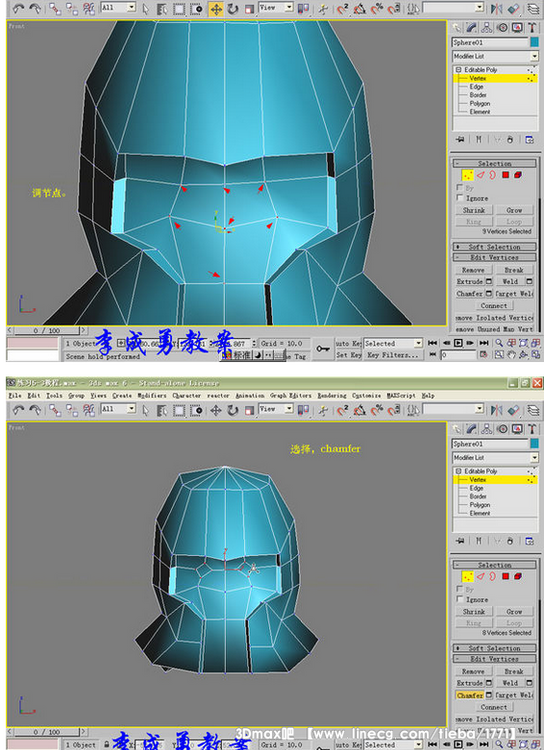Toggle Angle Snap in lower screenshot toolbar
The width and height of the screenshot is (544, 750).
pos(359,410)
